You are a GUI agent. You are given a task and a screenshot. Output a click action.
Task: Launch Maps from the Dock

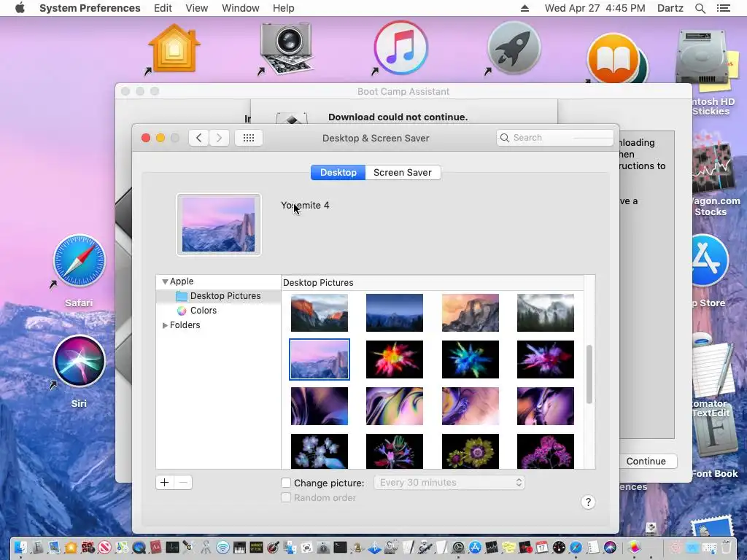pyautogui.click(x=121, y=548)
